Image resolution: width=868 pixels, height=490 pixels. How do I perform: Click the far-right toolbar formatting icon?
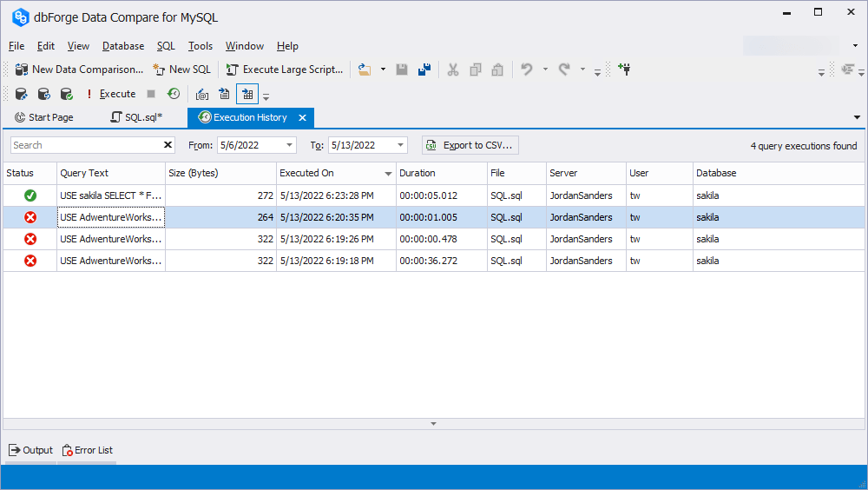click(x=847, y=70)
